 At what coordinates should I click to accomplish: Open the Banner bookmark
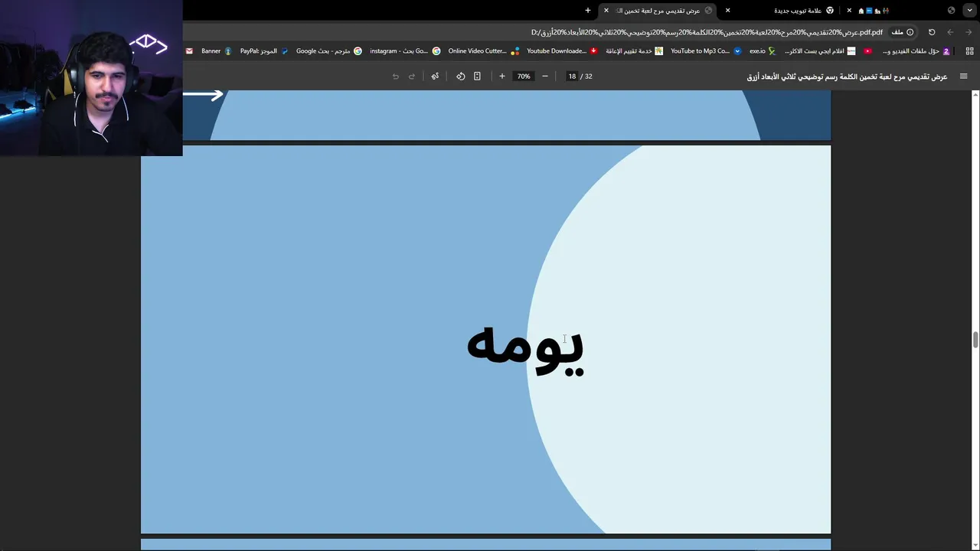[216, 51]
